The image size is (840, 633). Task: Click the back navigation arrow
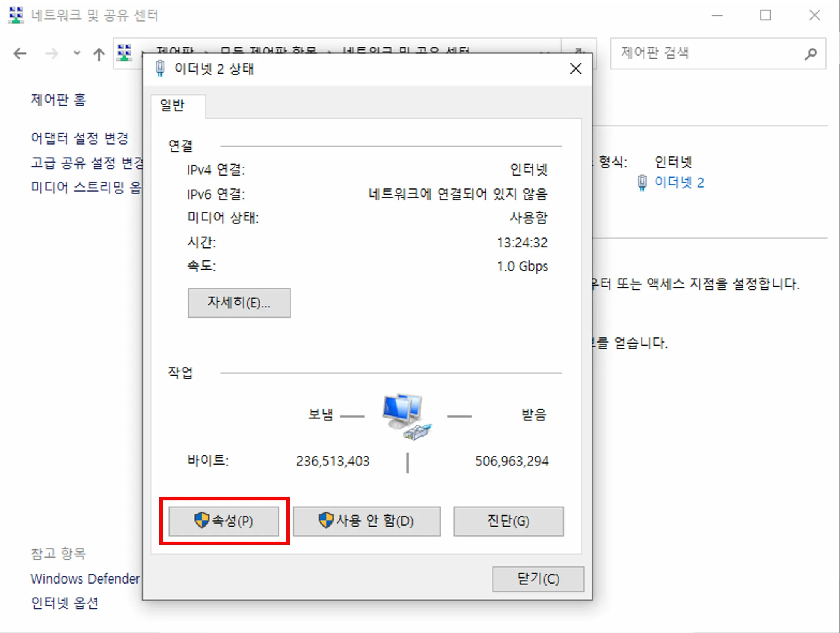pyautogui.click(x=20, y=54)
